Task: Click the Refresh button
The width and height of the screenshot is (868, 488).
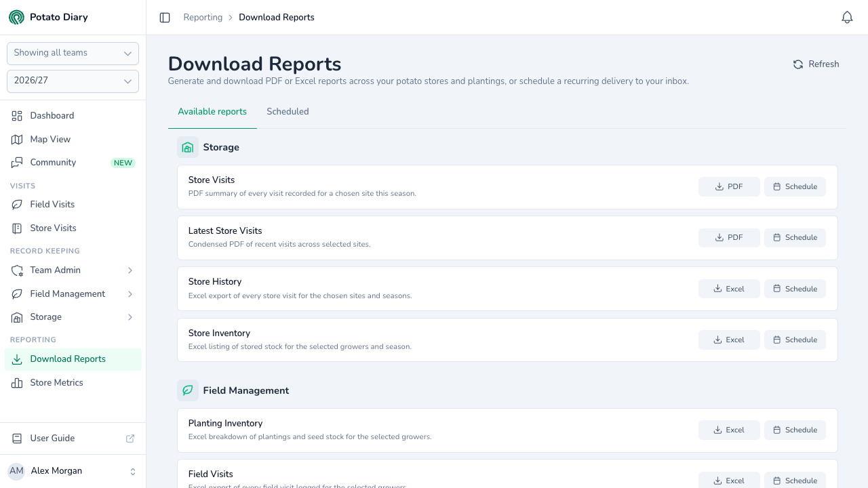Action: tap(816, 64)
